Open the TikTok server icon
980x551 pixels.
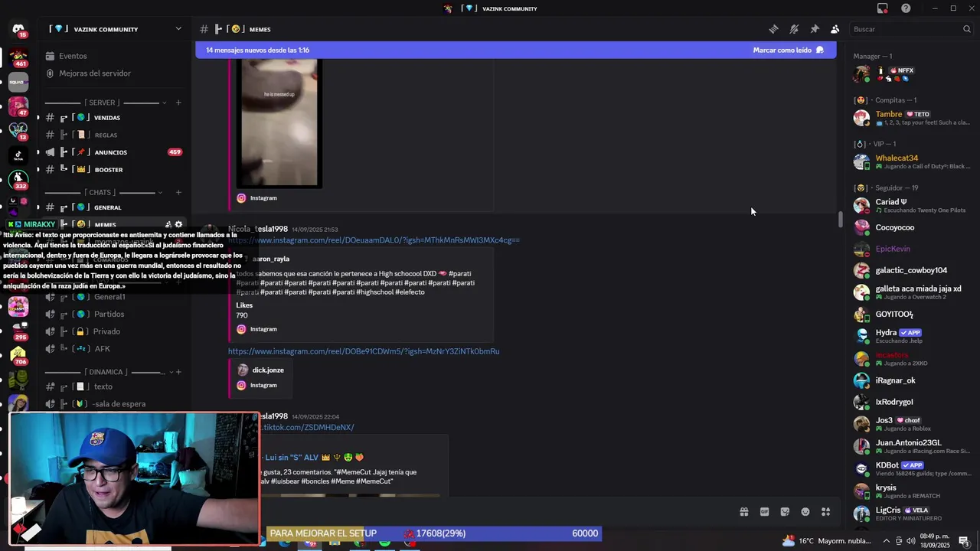coord(18,155)
